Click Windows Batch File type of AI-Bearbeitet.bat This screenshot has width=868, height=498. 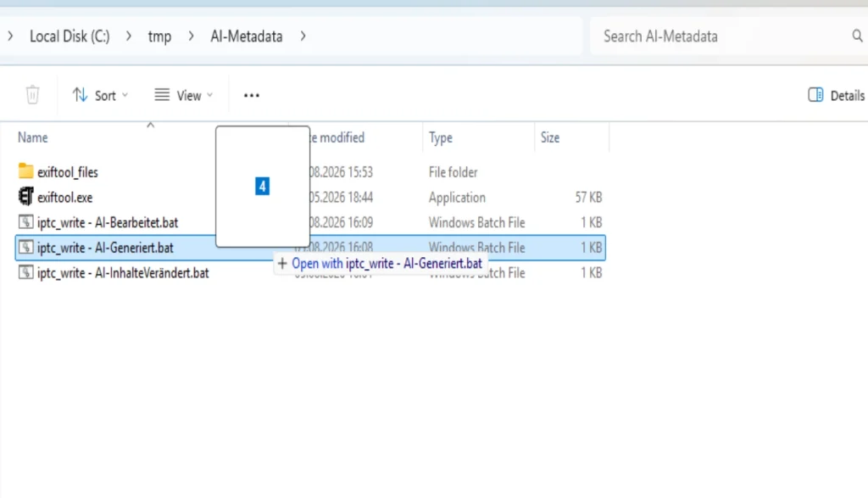[x=476, y=222]
